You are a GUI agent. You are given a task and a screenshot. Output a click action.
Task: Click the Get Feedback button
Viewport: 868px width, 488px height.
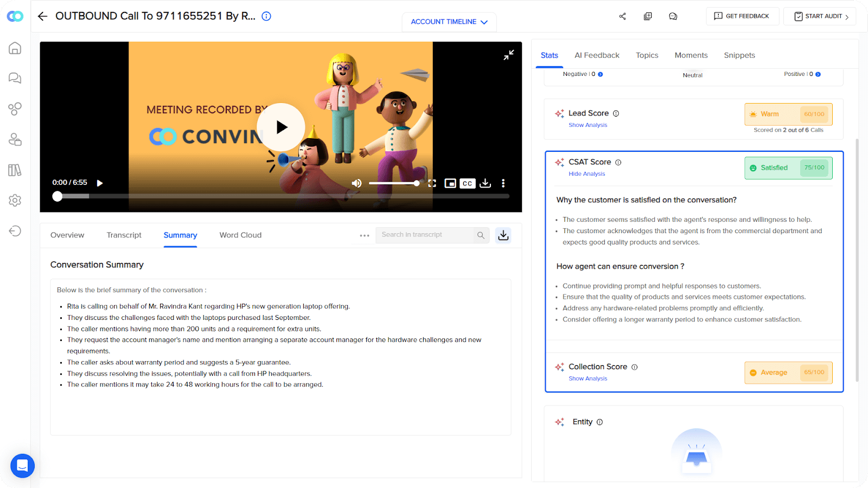pyautogui.click(x=742, y=16)
